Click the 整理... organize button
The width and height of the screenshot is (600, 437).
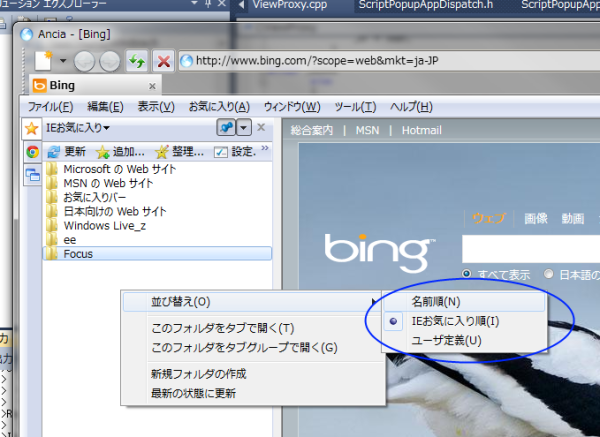179,152
